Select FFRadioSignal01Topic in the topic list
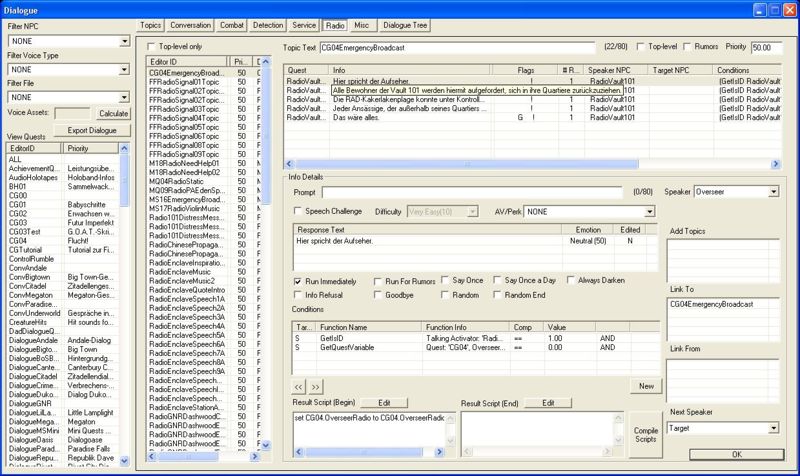Image resolution: width=800 pixels, height=476 pixels. tap(184, 82)
